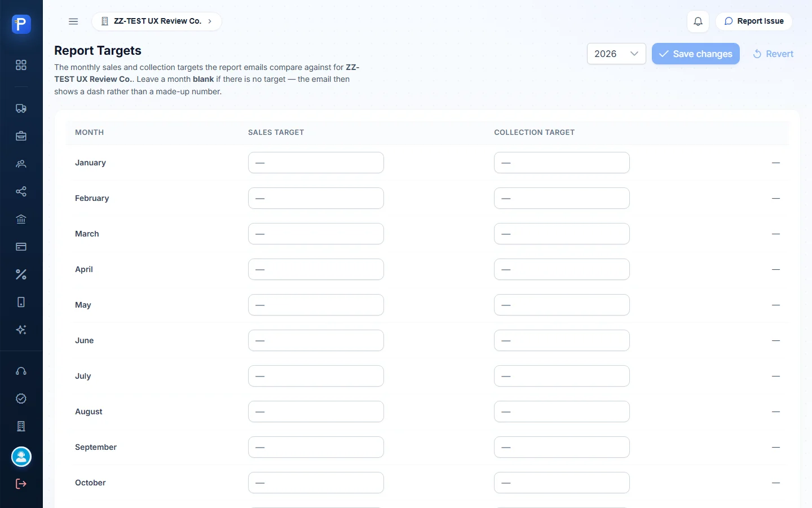Open the people group icon in sidebar
Screen dimensions: 812x508
(21, 164)
